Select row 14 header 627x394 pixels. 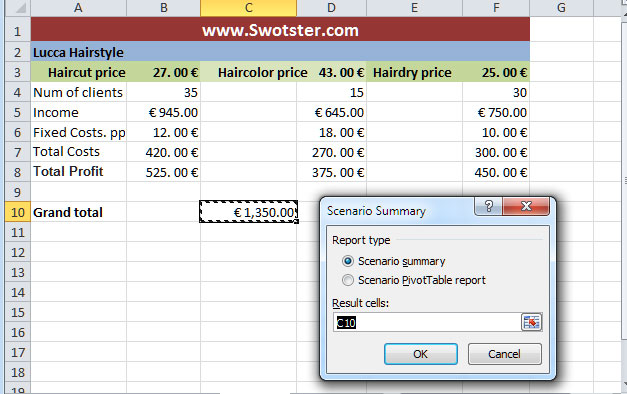tap(18, 292)
